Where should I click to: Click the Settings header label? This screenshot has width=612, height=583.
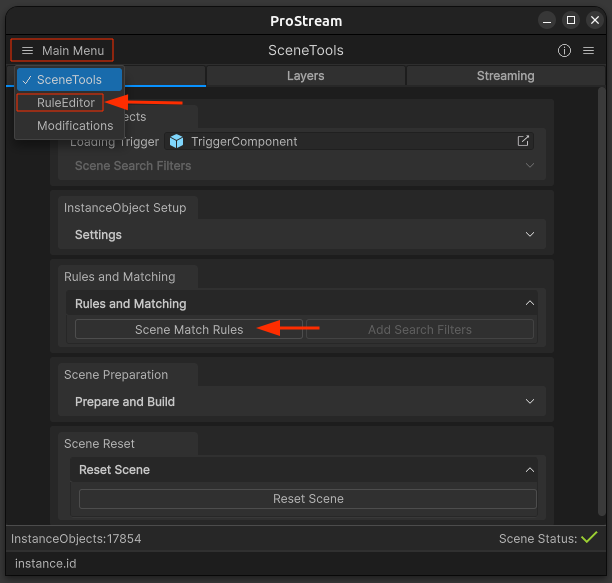pyautogui.click(x=98, y=235)
